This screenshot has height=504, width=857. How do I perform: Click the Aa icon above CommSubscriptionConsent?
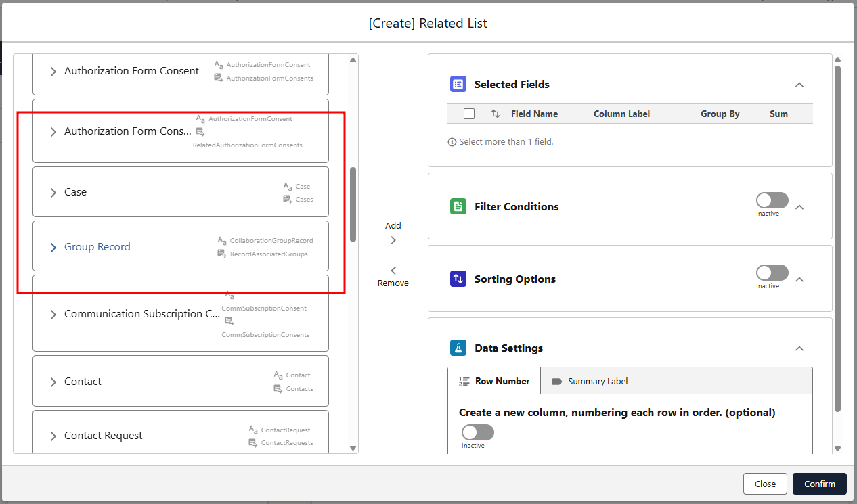pos(229,296)
